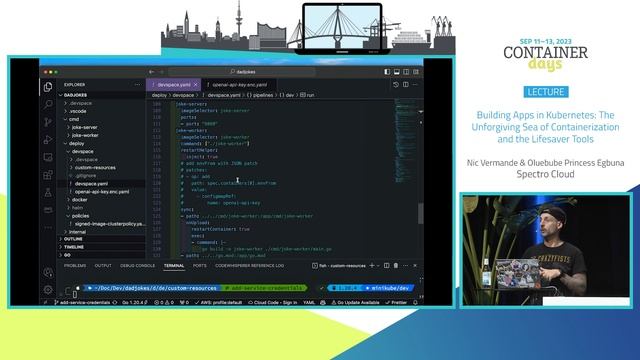
Task: Customize layout icon in title bar
Action: tap(416, 72)
